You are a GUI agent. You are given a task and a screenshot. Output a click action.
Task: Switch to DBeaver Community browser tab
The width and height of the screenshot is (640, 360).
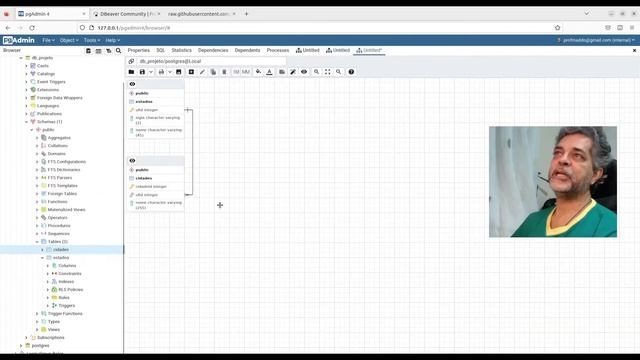tap(127, 14)
